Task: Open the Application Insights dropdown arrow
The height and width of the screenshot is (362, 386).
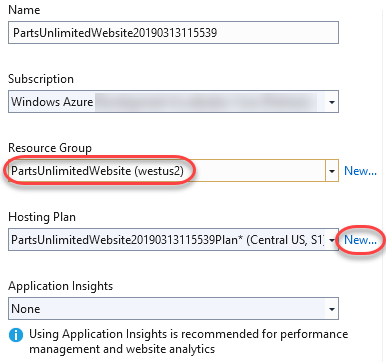Action: click(332, 309)
